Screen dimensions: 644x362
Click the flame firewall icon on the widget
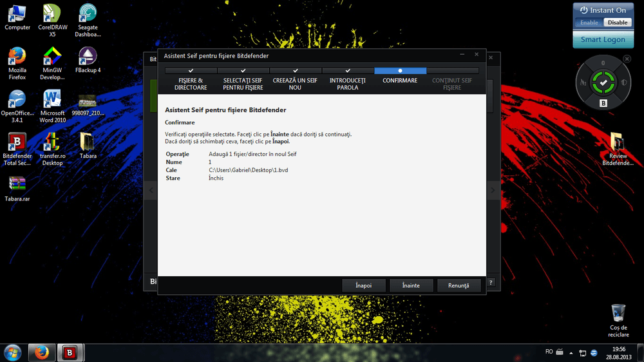click(583, 82)
